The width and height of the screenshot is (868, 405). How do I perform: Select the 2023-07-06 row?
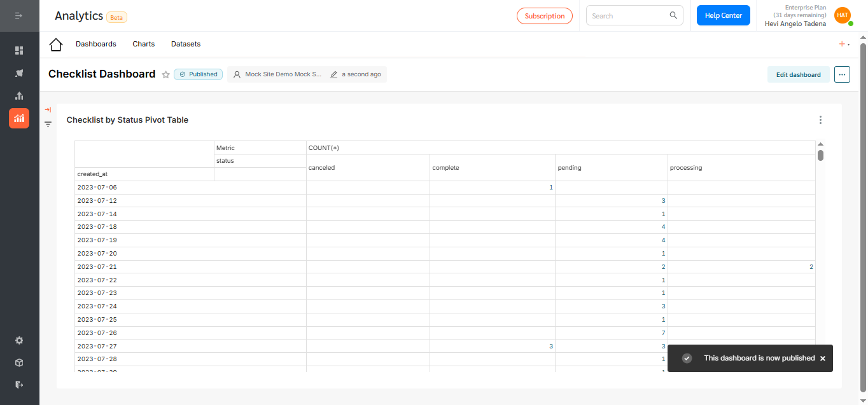click(445, 188)
